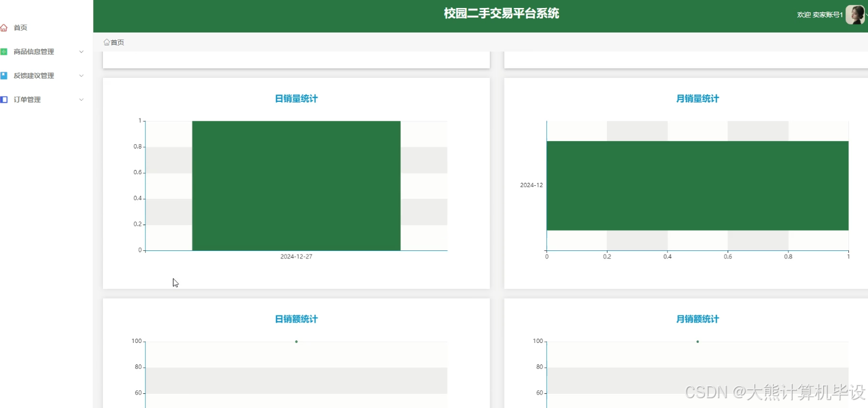Click the 2024-12-27 axis label
Viewport: 868px width, 408px height.
(296, 256)
